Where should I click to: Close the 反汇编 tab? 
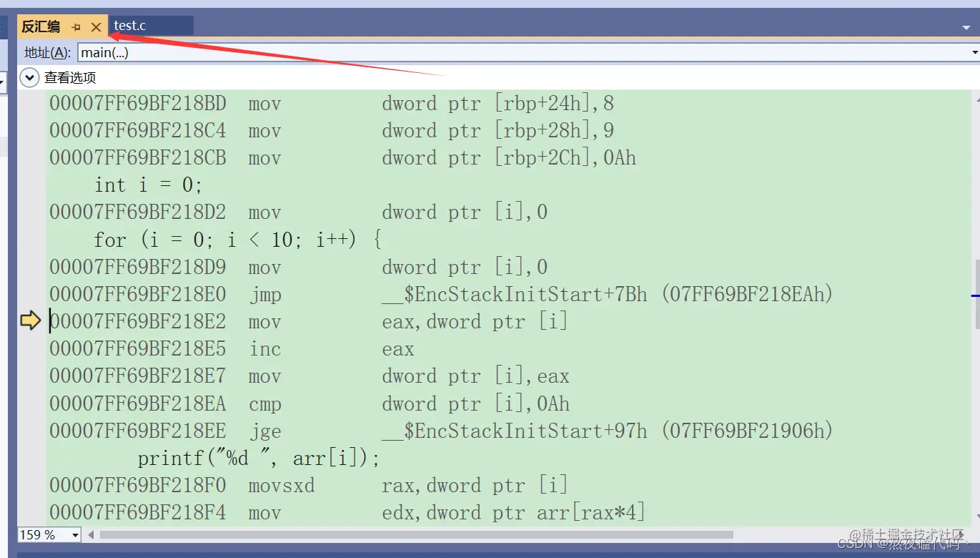pos(96,27)
